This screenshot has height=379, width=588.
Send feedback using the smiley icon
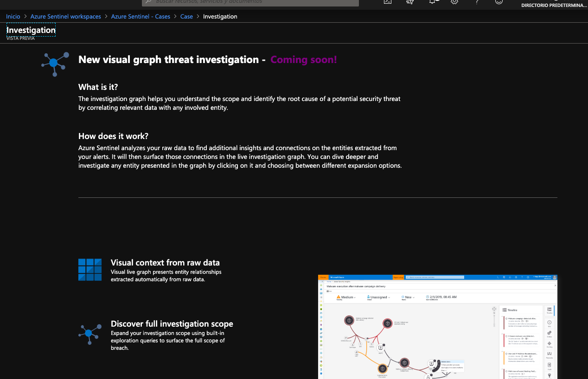pyautogui.click(x=499, y=2)
